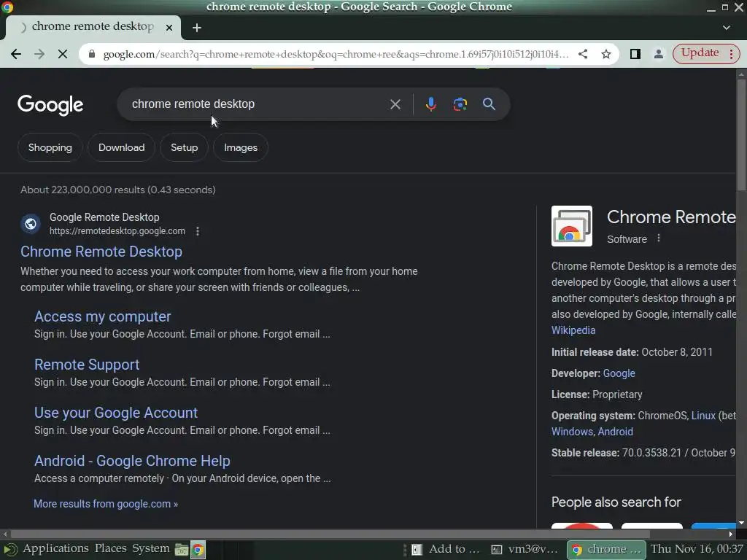Share this page via share icon
Image resolution: width=747 pixels, height=560 pixels.
pos(583,54)
